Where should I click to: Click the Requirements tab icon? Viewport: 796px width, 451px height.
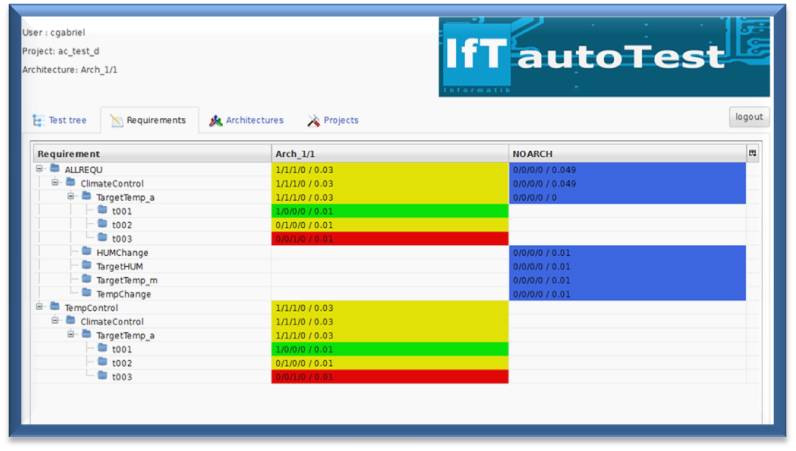[x=117, y=121]
